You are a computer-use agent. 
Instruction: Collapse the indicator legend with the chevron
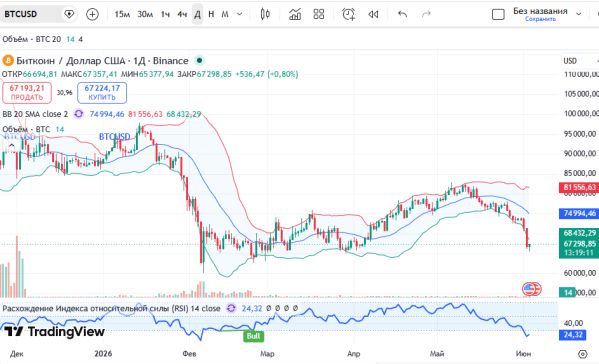pyautogui.click(x=11, y=146)
